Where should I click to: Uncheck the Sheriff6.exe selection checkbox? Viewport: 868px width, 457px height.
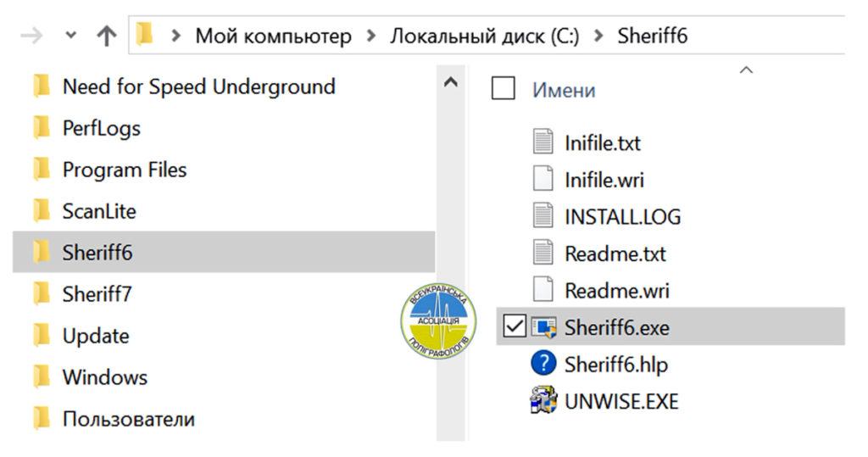514,326
